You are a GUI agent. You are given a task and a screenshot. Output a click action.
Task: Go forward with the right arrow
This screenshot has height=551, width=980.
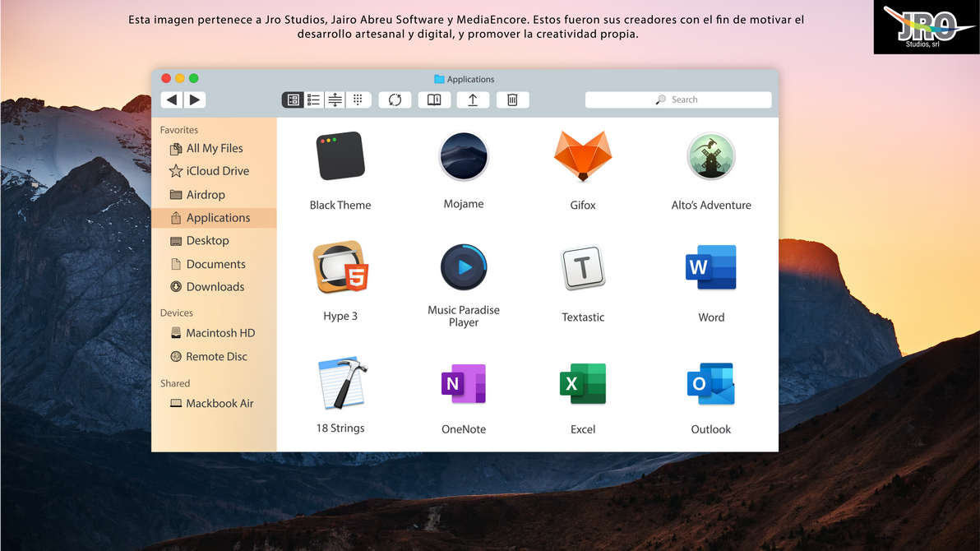point(194,100)
